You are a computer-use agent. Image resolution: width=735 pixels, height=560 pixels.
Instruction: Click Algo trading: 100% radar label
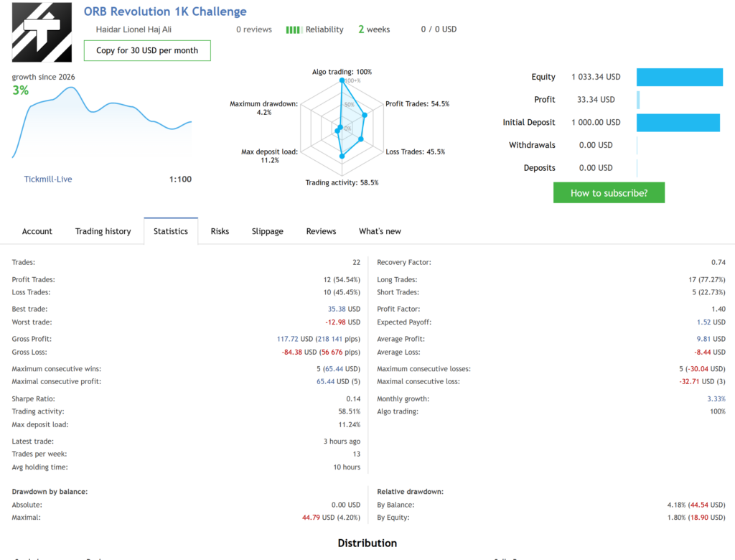342,72
